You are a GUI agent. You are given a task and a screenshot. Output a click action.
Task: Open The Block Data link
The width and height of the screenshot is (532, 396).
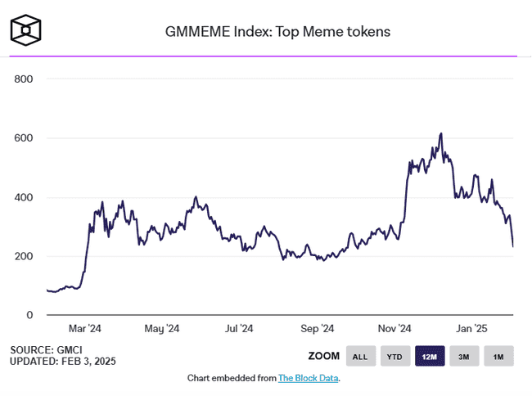308,378
